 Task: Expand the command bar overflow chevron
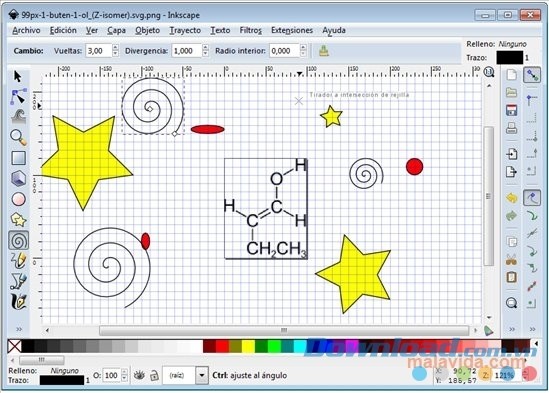pyautogui.click(x=512, y=329)
